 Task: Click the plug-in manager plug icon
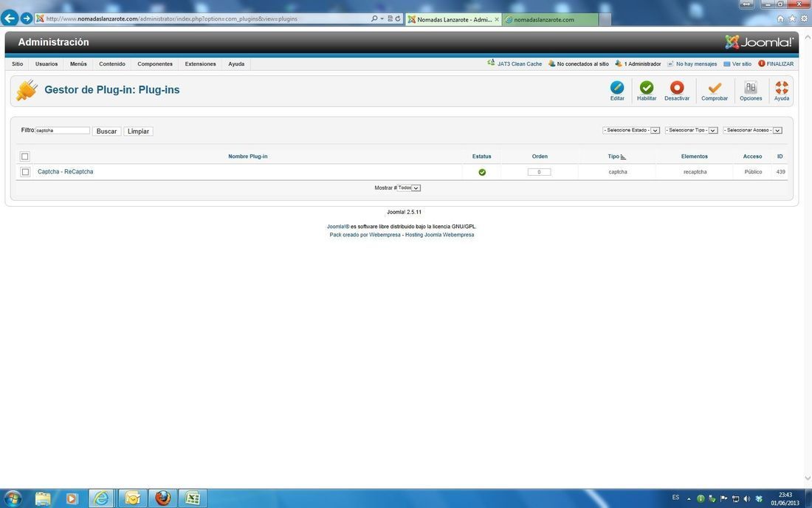pyautogui.click(x=27, y=90)
